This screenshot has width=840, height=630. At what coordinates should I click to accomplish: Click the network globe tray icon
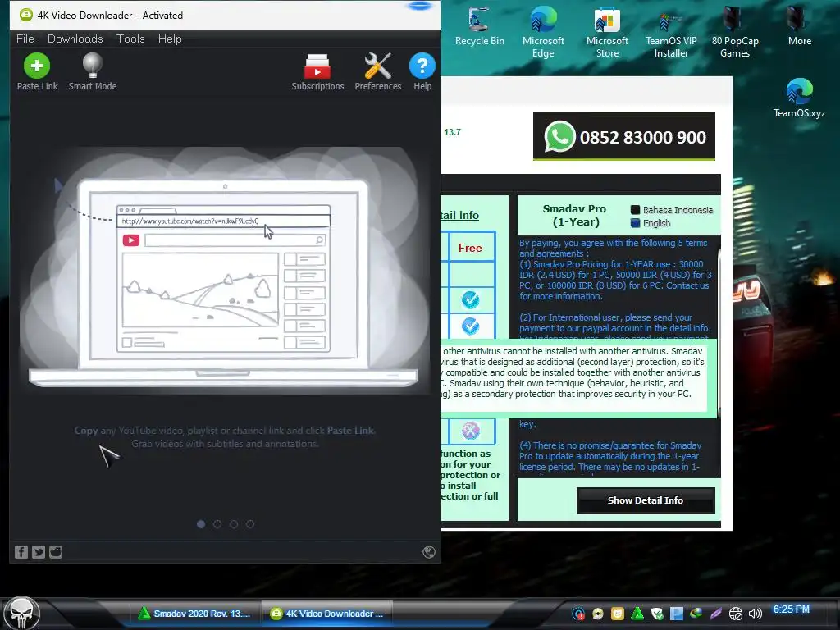(x=736, y=614)
